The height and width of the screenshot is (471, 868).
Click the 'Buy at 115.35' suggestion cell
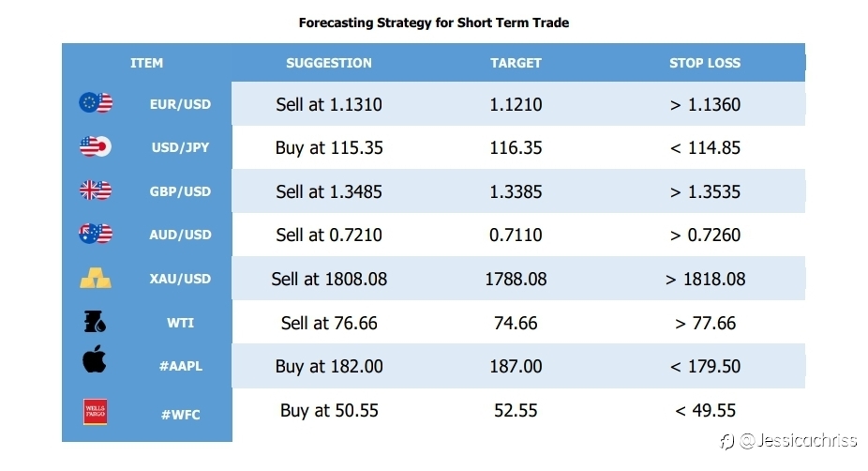329,148
